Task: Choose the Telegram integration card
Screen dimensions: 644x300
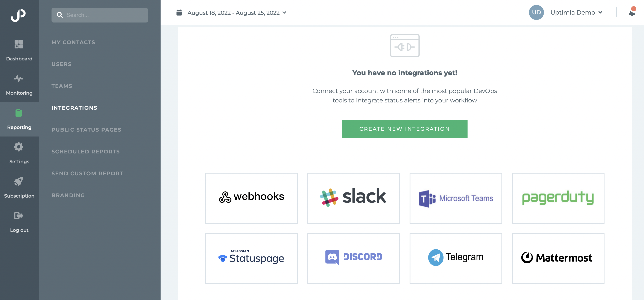Action: [x=456, y=259]
